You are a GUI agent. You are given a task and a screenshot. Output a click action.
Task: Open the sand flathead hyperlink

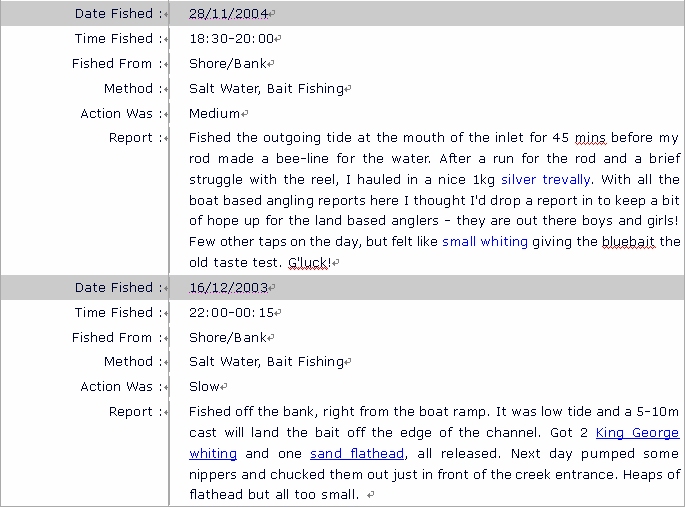point(357,453)
